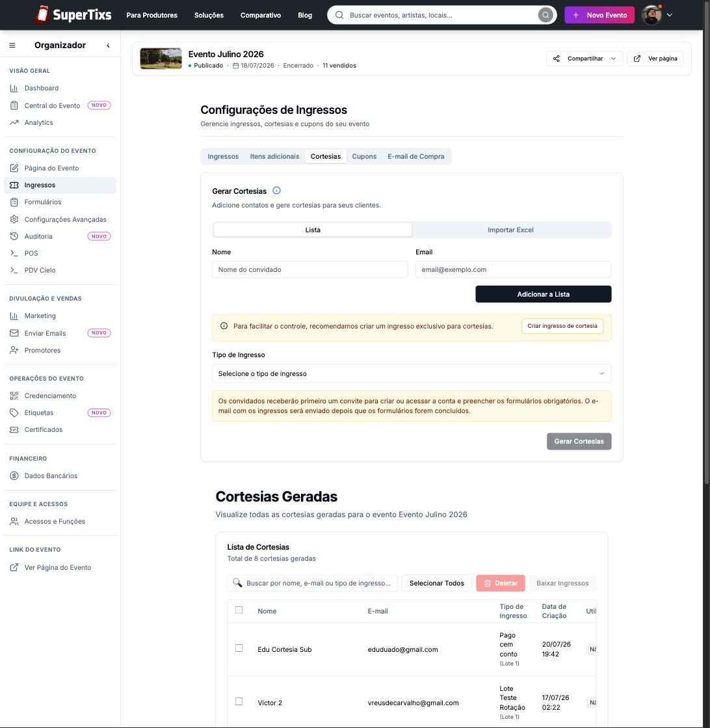Open the Dashboard chart icon in sidebar
This screenshot has height=728, width=710.
point(14,88)
